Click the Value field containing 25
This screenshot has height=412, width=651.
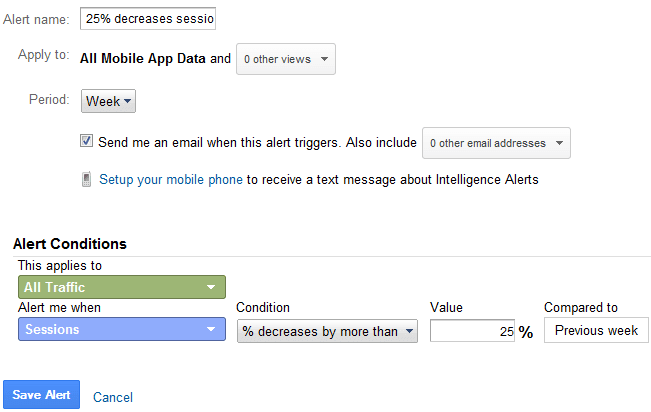click(x=472, y=331)
